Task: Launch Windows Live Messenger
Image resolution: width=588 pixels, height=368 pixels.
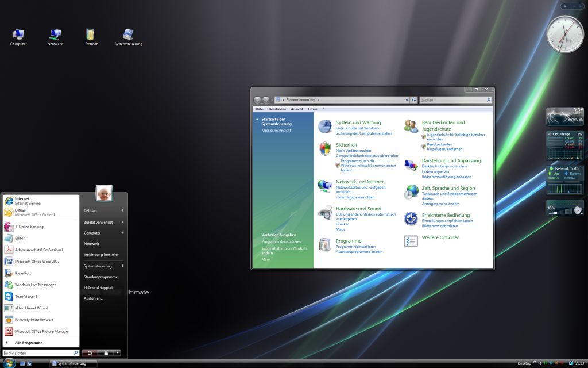Action: [41, 285]
